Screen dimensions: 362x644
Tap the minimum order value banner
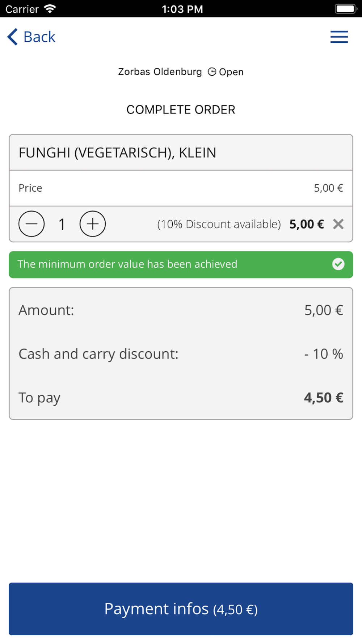(x=181, y=264)
